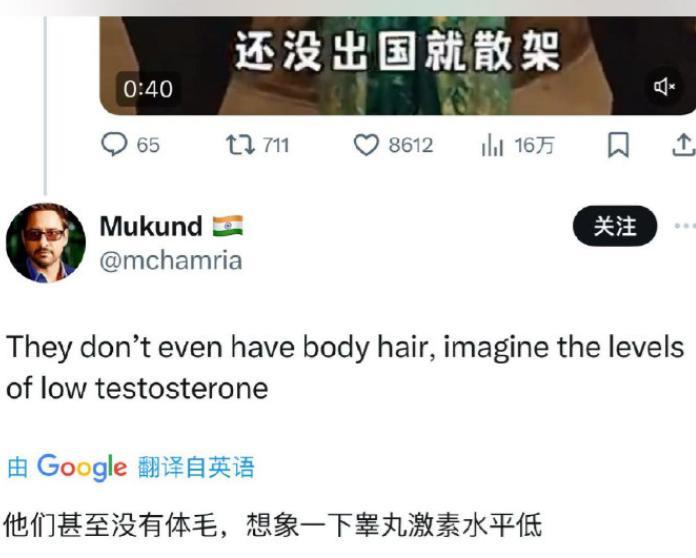The width and height of the screenshot is (696, 558).
Task: Like the post using the heart icon
Action: point(366,145)
